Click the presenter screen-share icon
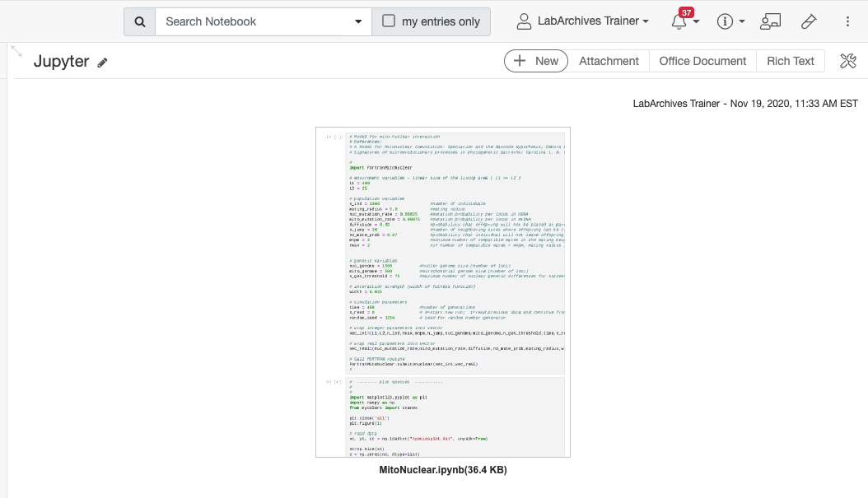Image resolution: width=868 pixels, height=498 pixels. tap(770, 22)
